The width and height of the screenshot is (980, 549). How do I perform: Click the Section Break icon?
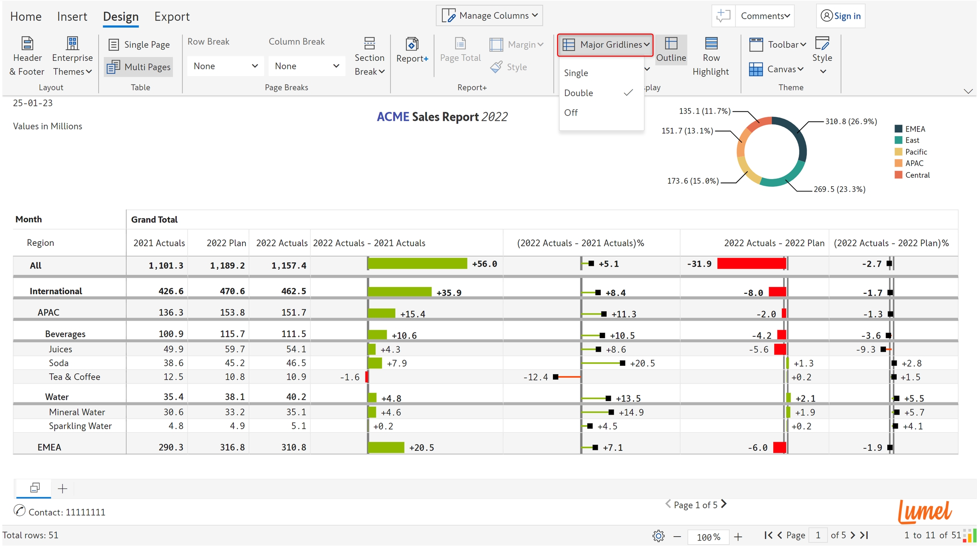369,43
